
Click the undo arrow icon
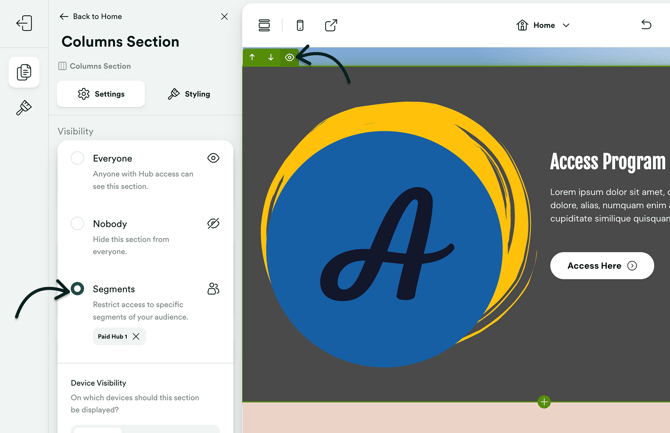(646, 25)
